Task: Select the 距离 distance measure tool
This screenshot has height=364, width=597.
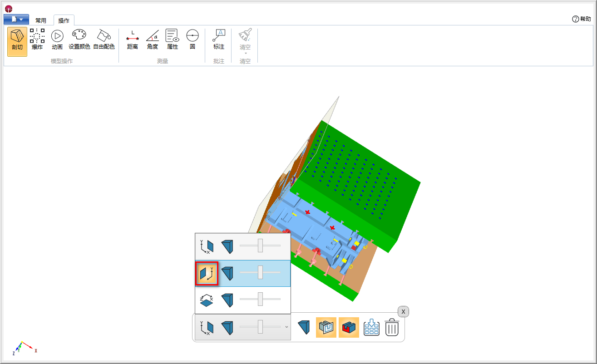Action: point(133,39)
